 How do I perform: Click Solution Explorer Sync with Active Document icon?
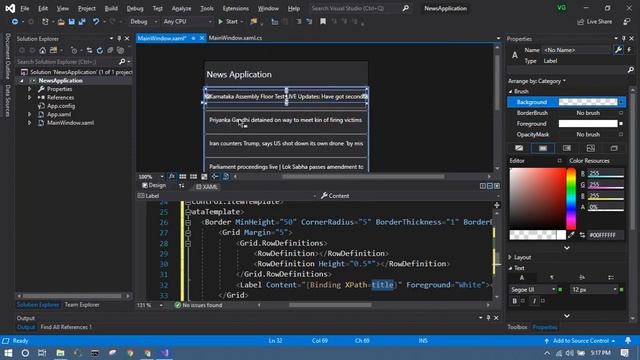pos(89,50)
